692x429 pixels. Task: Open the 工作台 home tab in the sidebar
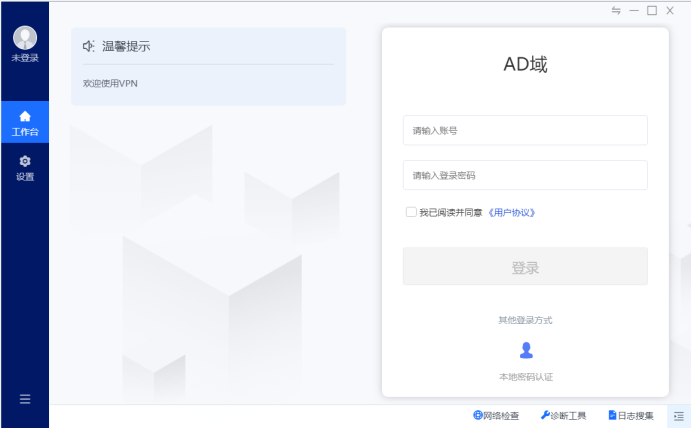[x=25, y=122]
